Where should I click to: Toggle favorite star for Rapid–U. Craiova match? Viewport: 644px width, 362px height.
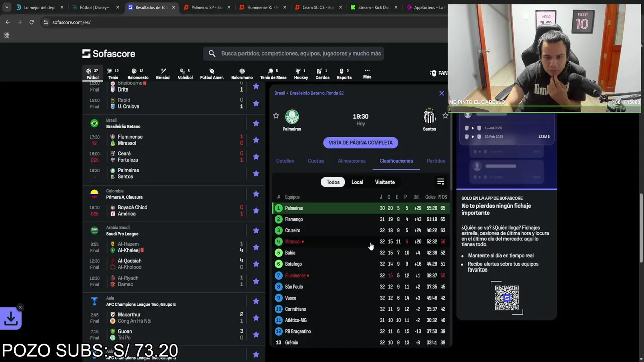click(256, 103)
